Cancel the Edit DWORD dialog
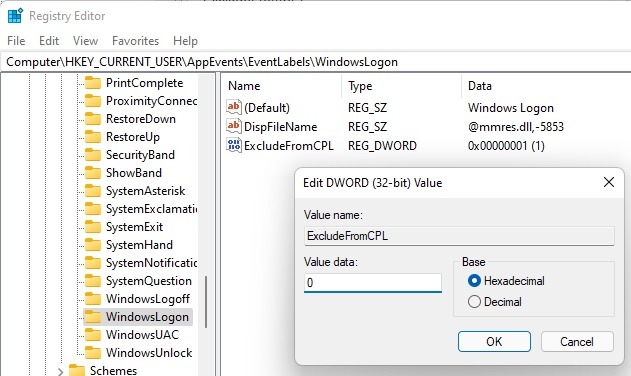Screen dimensions: 631x376 577,341
